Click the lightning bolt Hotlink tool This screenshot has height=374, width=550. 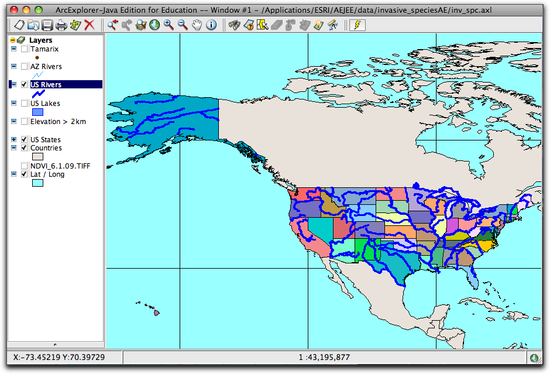click(357, 25)
